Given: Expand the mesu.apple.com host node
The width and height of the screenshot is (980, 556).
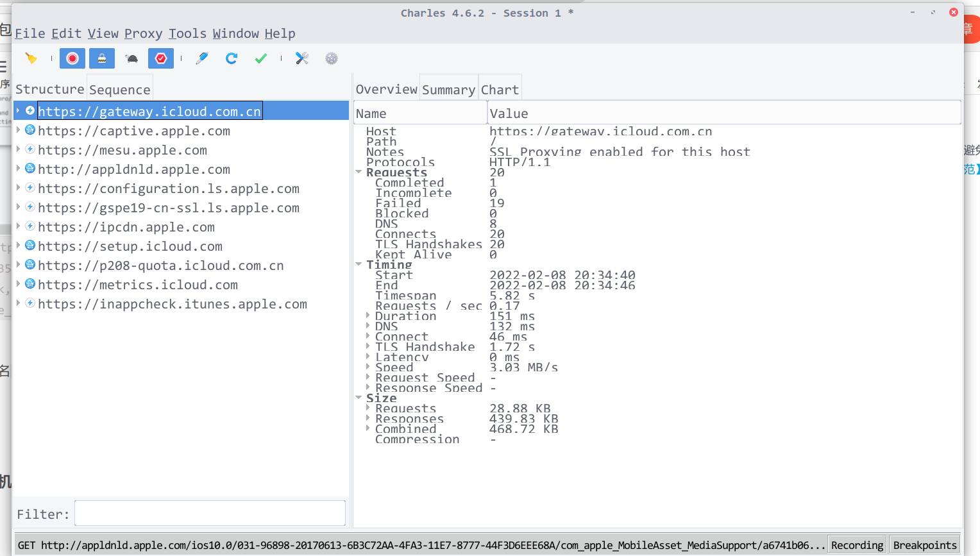Looking at the screenshot, I should [x=18, y=149].
